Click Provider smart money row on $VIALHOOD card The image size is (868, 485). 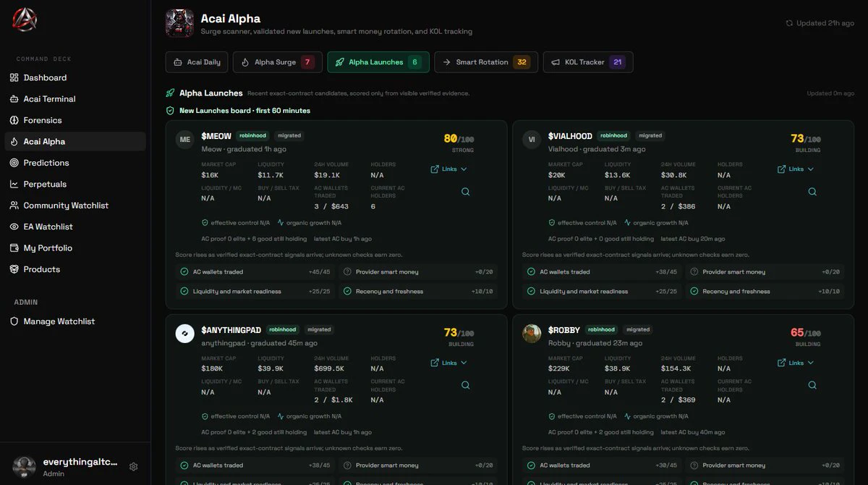point(765,272)
